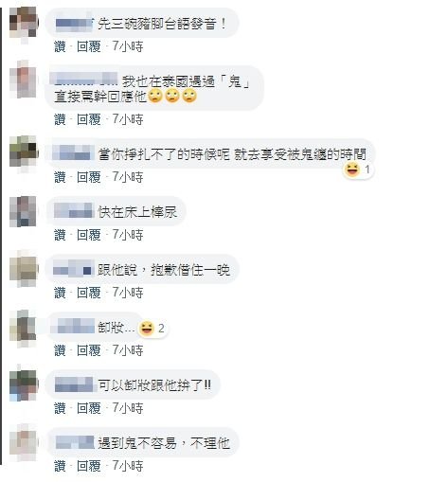This screenshot has height=482, width=448.
Task: Reply to the 當你掙扎不了的時候 comment
Action: [x=89, y=177]
